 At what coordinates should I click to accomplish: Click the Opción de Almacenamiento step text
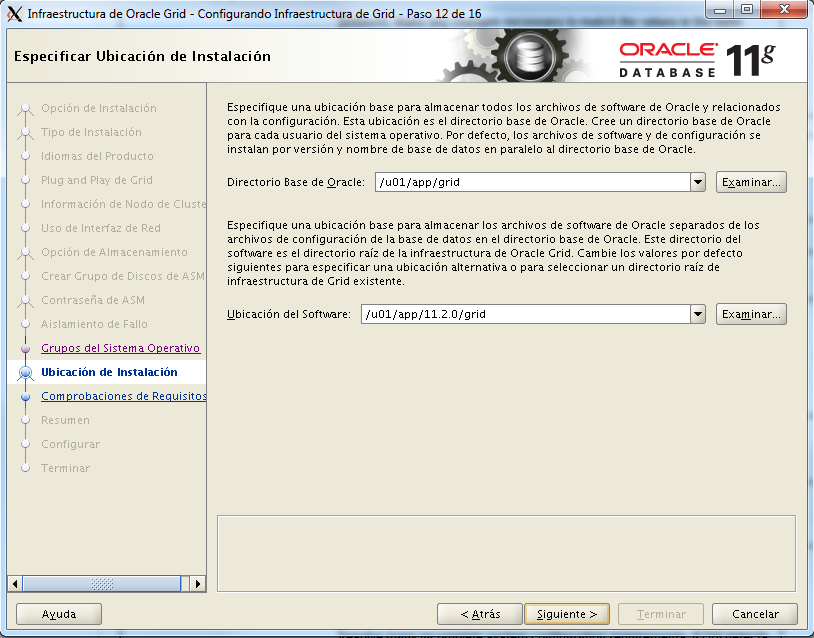114,252
